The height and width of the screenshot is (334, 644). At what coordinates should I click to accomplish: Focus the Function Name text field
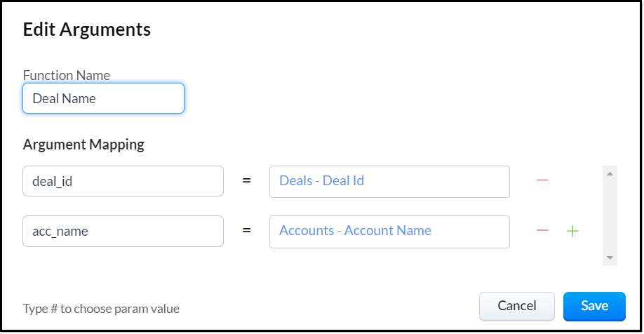(x=103, y=99)
